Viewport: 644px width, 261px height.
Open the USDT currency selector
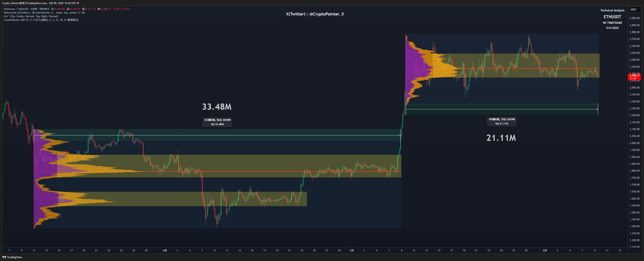(x=633, y=10)
